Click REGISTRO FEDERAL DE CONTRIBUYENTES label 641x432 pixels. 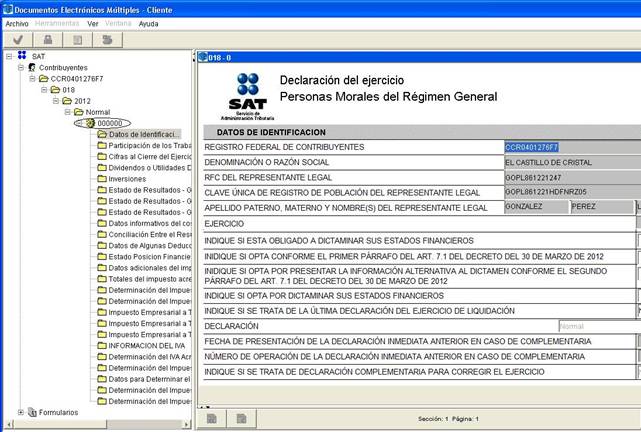click(x=284, y=147)
